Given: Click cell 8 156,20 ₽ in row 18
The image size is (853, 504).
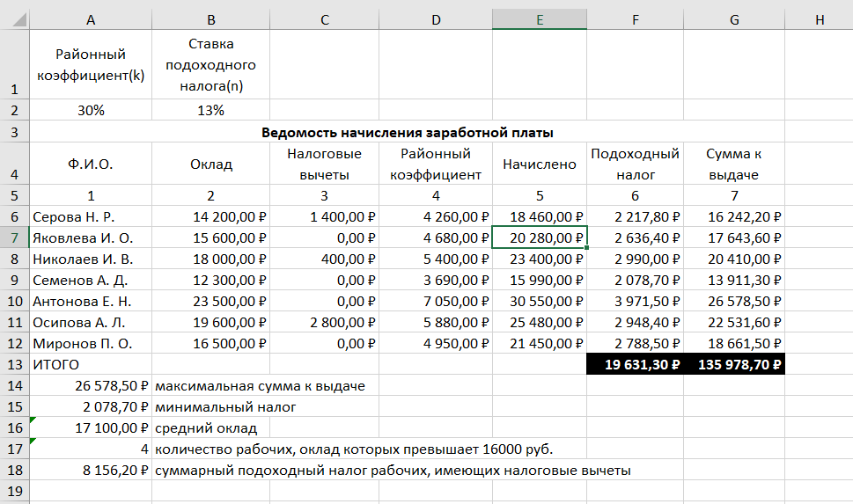Looking at the screenshot, I should (91, 471).
